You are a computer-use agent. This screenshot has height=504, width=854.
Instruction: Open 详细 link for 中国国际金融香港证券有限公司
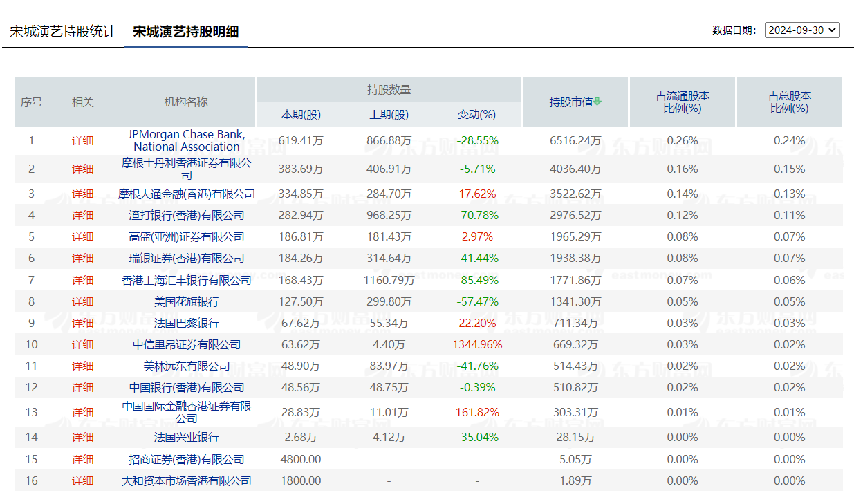pyautogui.click(x=82, y=412)
